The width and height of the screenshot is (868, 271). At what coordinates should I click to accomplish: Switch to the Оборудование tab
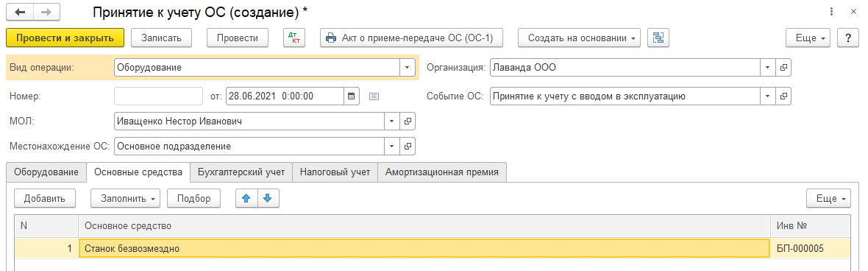(46, 172)
